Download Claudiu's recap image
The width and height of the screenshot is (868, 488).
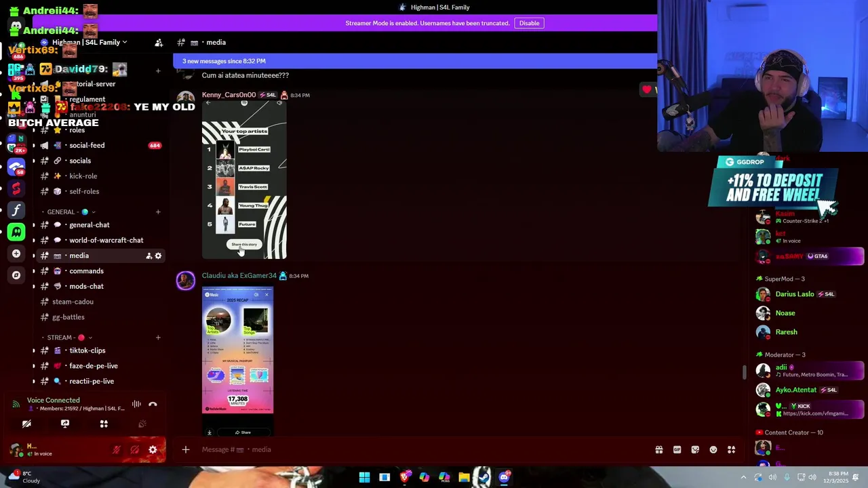coord(210,432)
